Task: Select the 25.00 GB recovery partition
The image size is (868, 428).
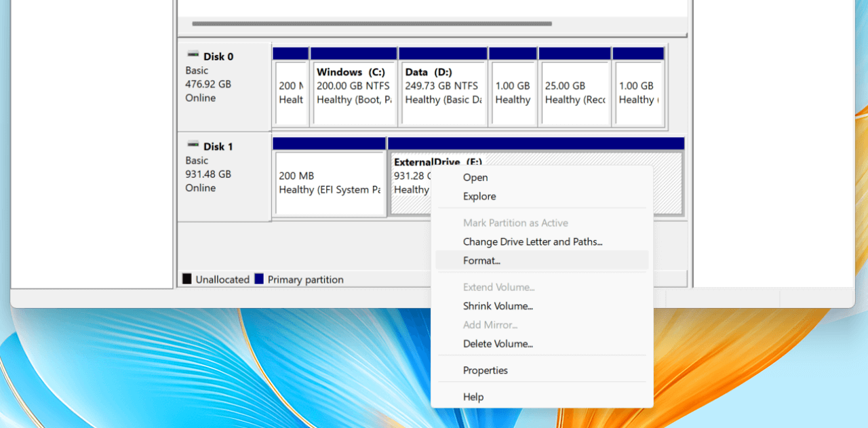Action: point(574,88)
